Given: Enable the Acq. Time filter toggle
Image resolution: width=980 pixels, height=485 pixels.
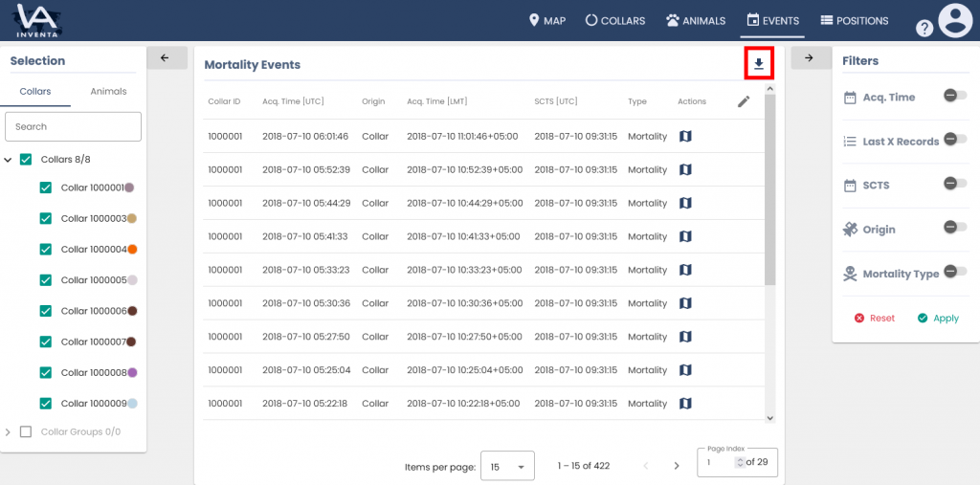Looking at the screenshot, I should pos(954,96).
